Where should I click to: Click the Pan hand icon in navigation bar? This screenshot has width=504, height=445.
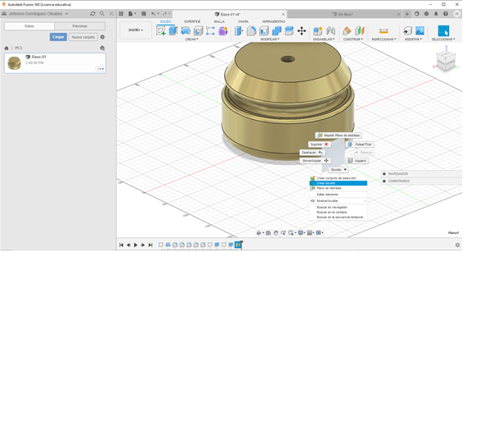pos(276,233)
